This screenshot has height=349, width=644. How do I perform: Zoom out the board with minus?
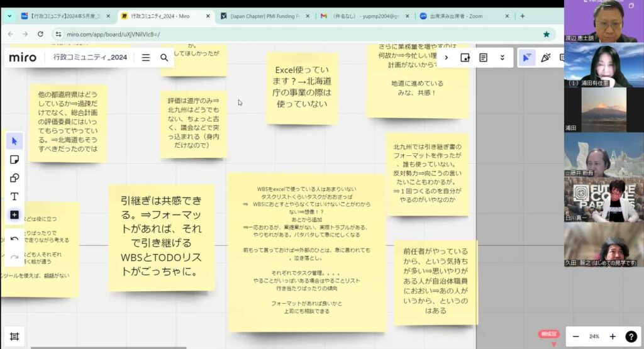576,336
